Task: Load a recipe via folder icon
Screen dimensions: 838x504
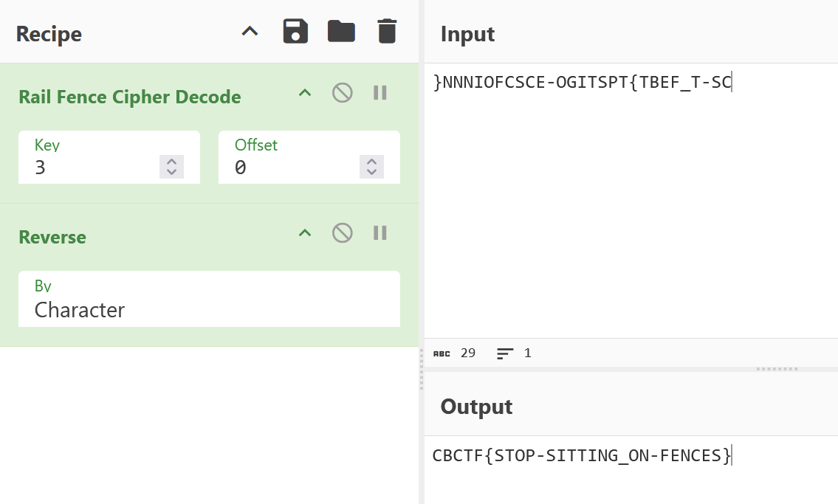Action: (341, 31)
